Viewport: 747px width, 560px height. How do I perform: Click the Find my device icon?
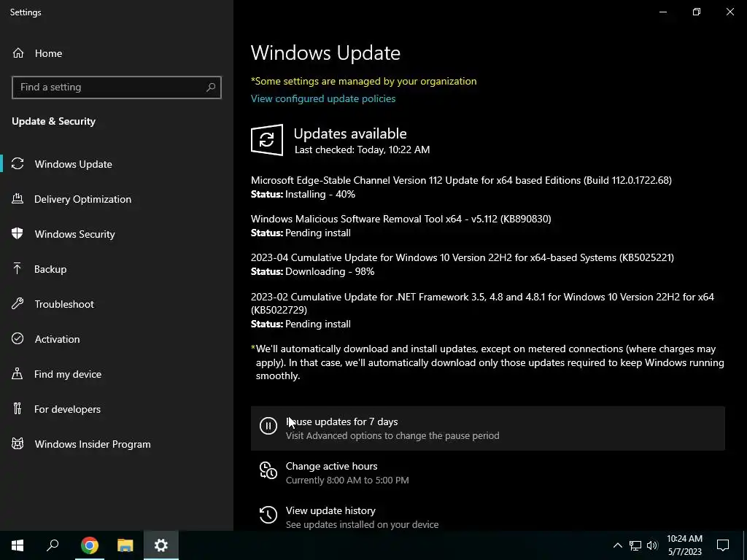tap(18, 374)
